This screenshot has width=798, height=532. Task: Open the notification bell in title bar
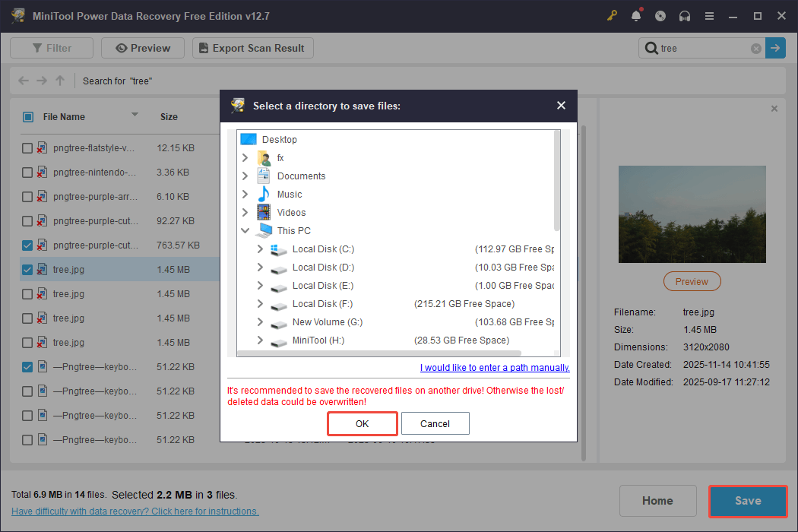[636, 15]
